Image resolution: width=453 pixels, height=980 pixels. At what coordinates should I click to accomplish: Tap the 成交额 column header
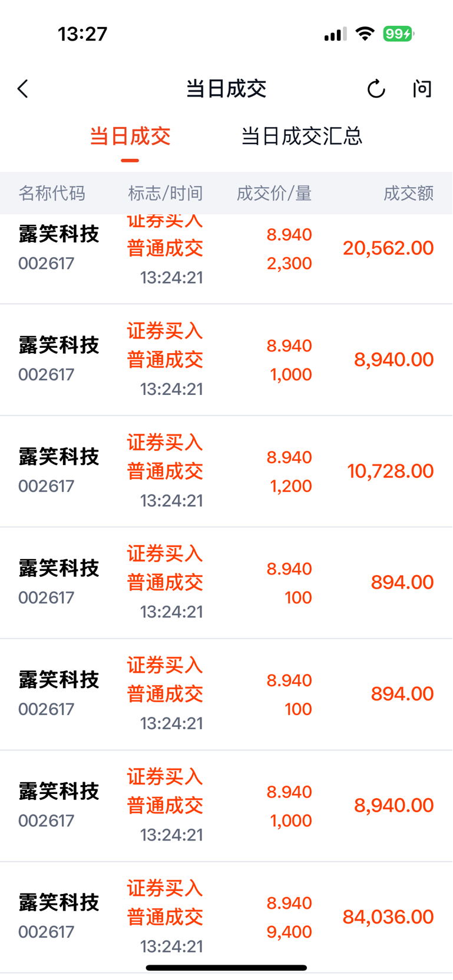(408, 193)
